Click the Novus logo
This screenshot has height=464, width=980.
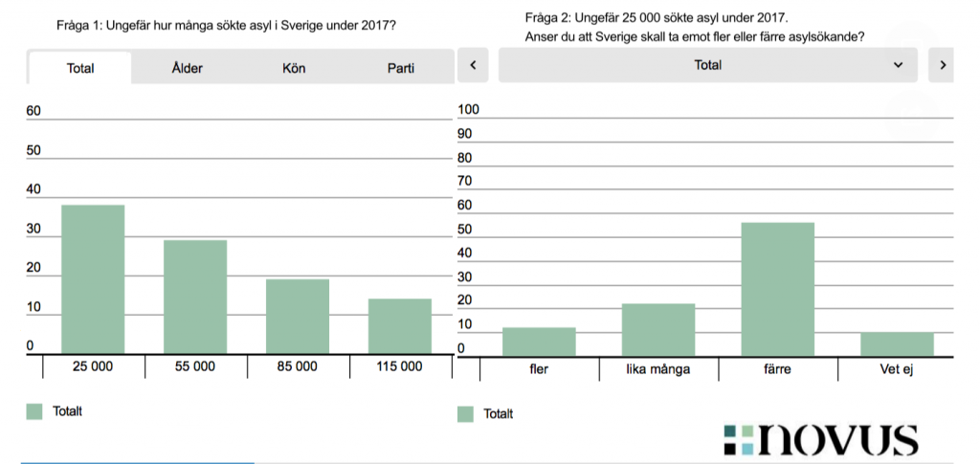pyautogui.click(x=821, y=439)
